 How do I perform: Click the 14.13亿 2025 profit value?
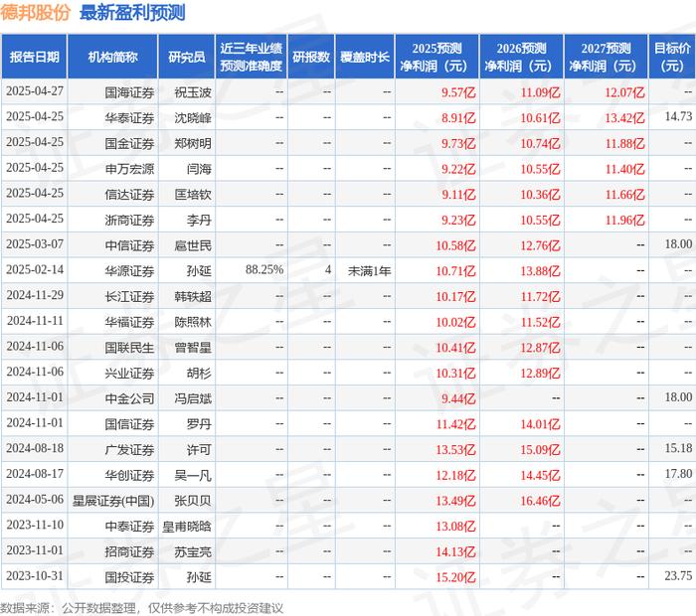[455, 551]
